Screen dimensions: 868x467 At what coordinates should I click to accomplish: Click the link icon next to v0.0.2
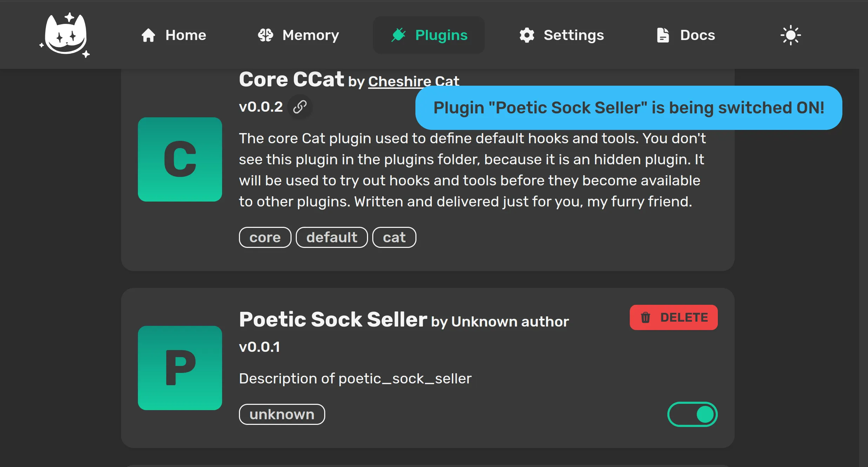click(300, 107)
